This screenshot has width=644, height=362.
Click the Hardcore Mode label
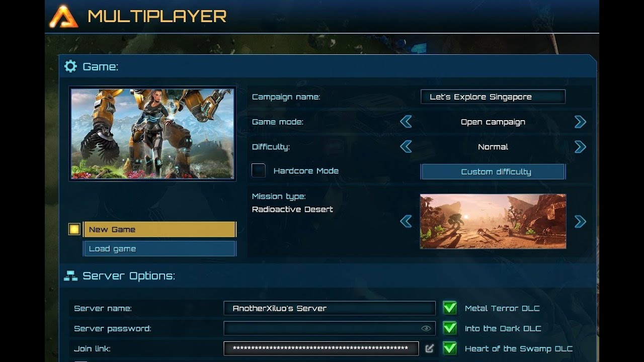tap(306, 171)
